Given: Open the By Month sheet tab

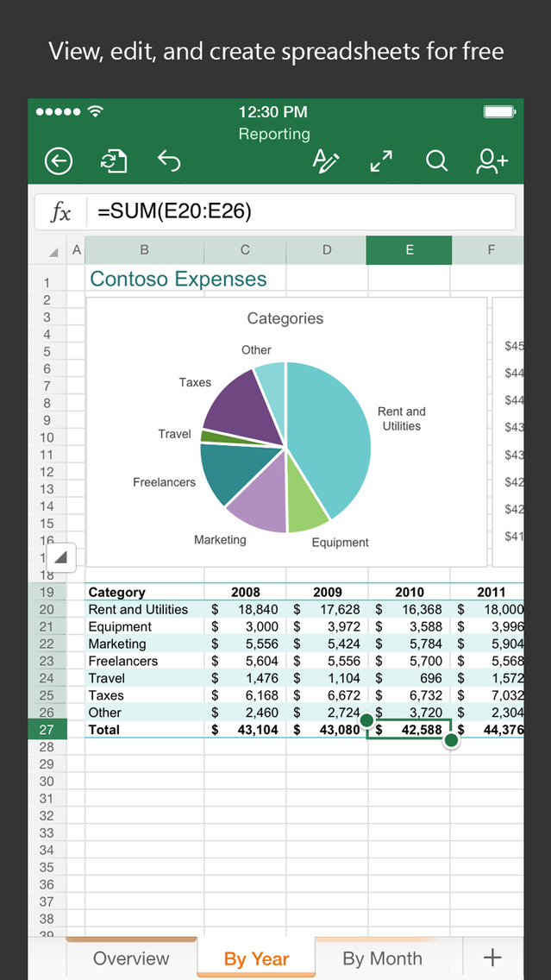Looking at the screenshot, I should coord(382,958).
